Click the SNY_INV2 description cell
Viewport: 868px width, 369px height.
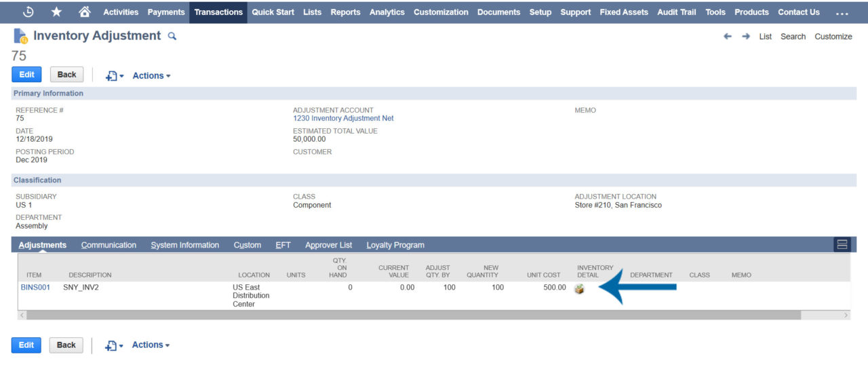coord(81,288)
